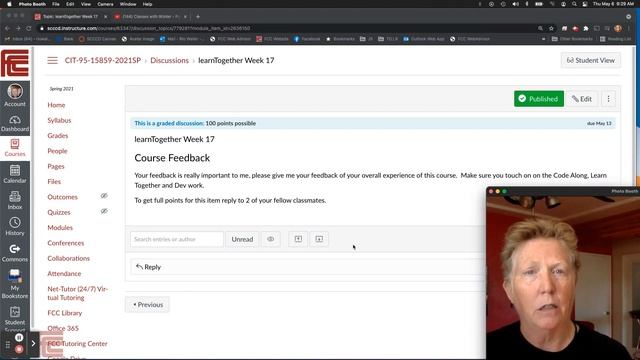The image size is (640, 360).
Task: Open Student View
Action: click(x=591, y=60)
